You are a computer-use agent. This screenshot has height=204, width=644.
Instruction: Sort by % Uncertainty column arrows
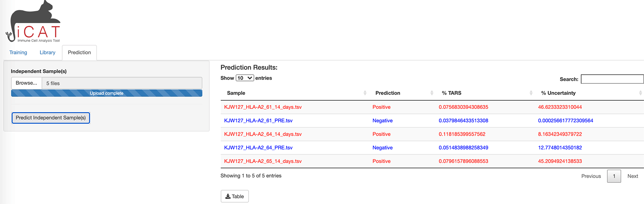[640, 93]
